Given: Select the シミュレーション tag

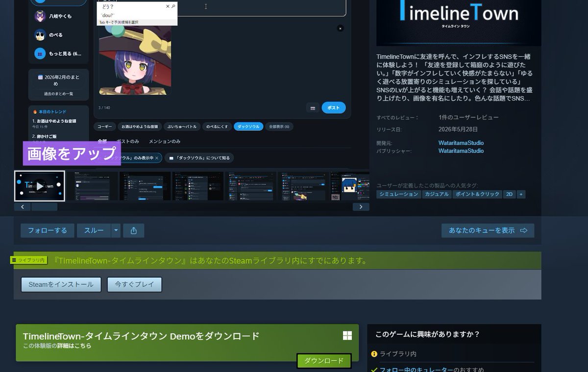Looking at the screenshot, I should 399,194.
